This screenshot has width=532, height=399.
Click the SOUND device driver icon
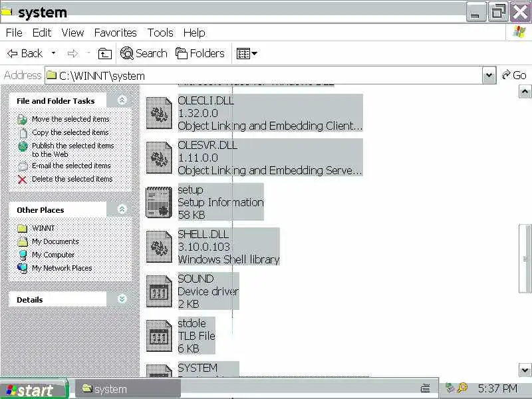(159, 291)
